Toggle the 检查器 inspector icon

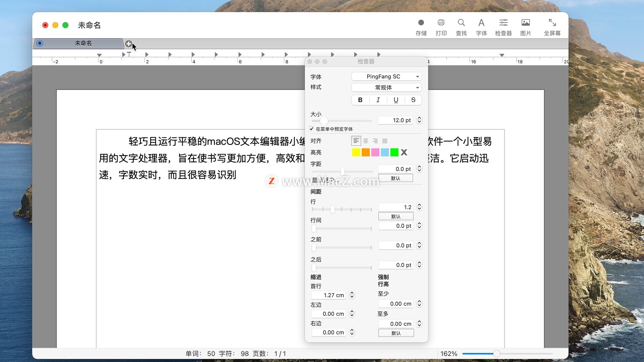click(503, 23)
